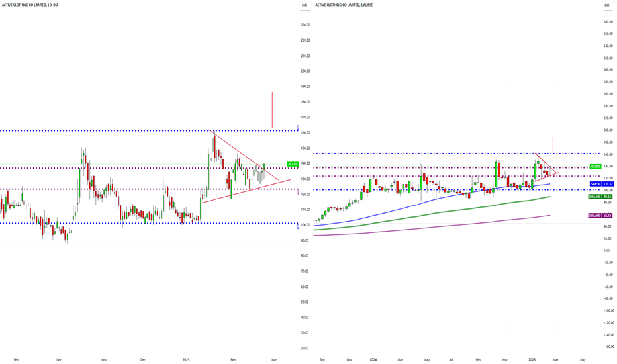Click 90.00 on the daily price axis
Screen dimensions: 617x364
click(305, 240)
